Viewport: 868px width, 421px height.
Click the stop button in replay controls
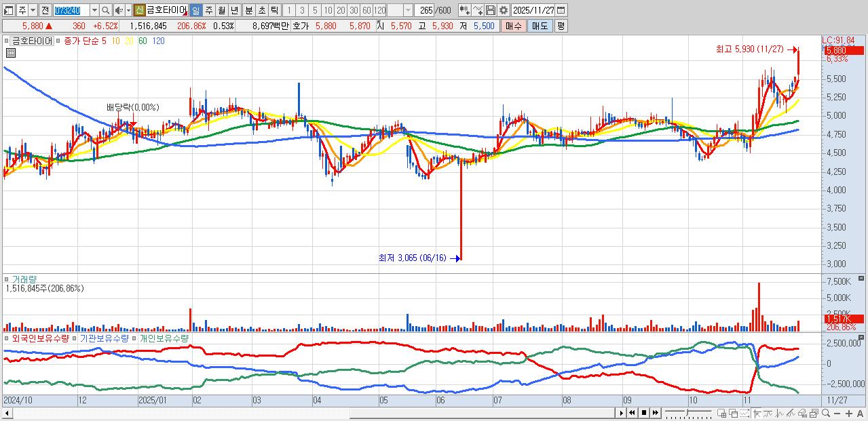point(644,413)
